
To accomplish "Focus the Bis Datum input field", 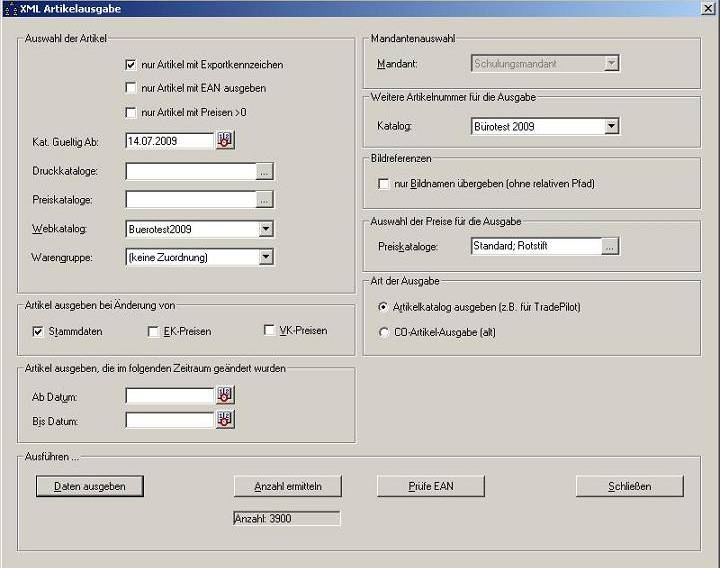I will pos(169,420).
